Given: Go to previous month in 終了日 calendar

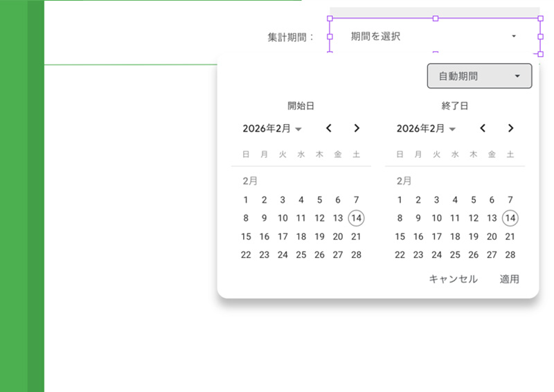Looking at the screenshot, I should pos(483,128).
